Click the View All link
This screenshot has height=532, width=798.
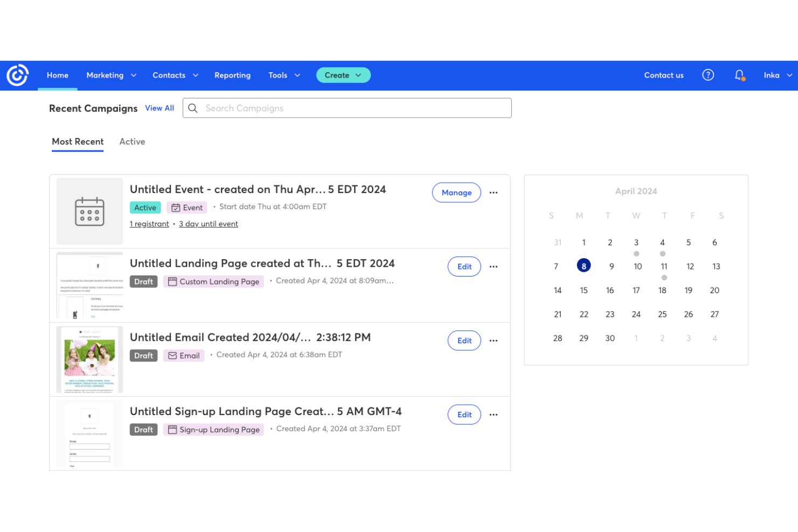click(x=160, y=108)
